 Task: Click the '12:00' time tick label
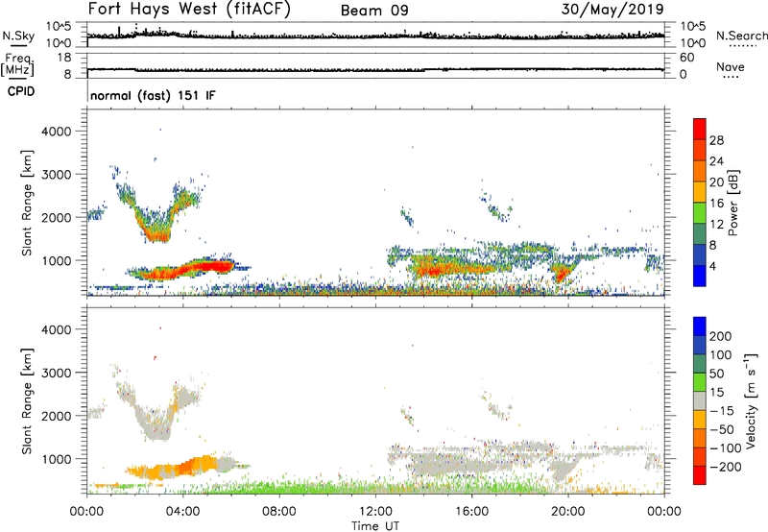click(375, 512)
